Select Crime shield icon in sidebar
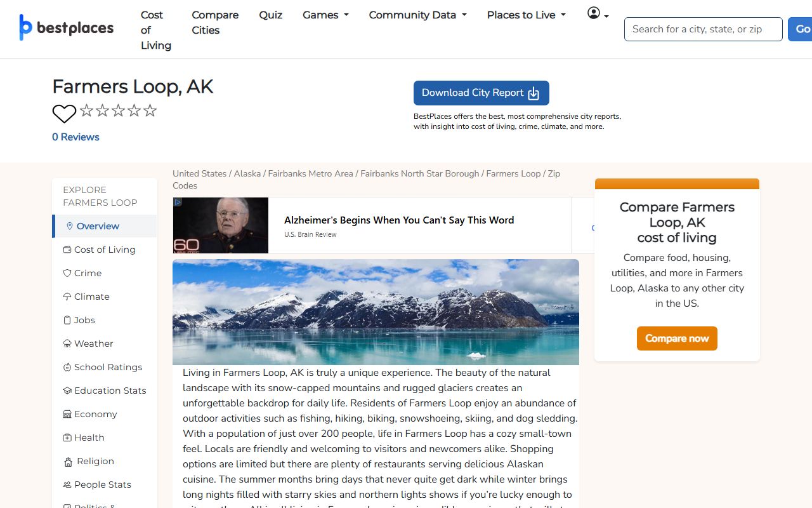 [67, 273]
